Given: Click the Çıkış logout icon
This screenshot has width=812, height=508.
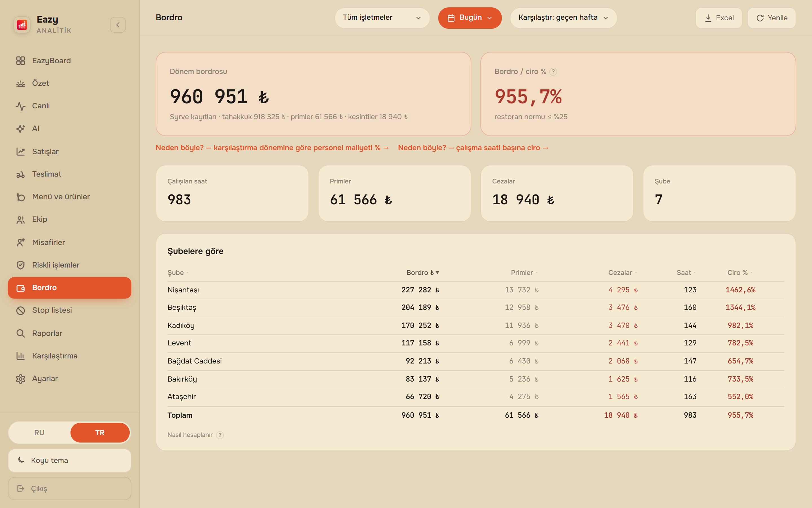Looking at the screenshot, I should pyautogui.click(x=21, y=489).
